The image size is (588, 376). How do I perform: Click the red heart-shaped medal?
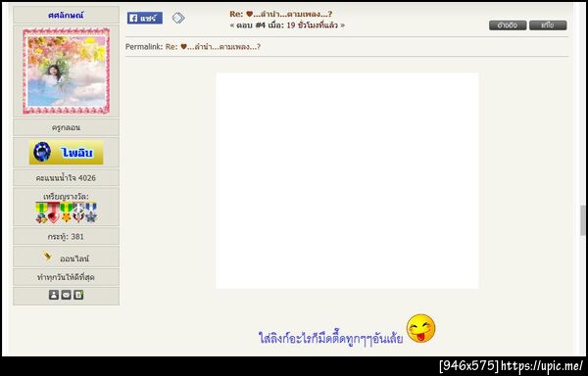[x=54, y=212]
